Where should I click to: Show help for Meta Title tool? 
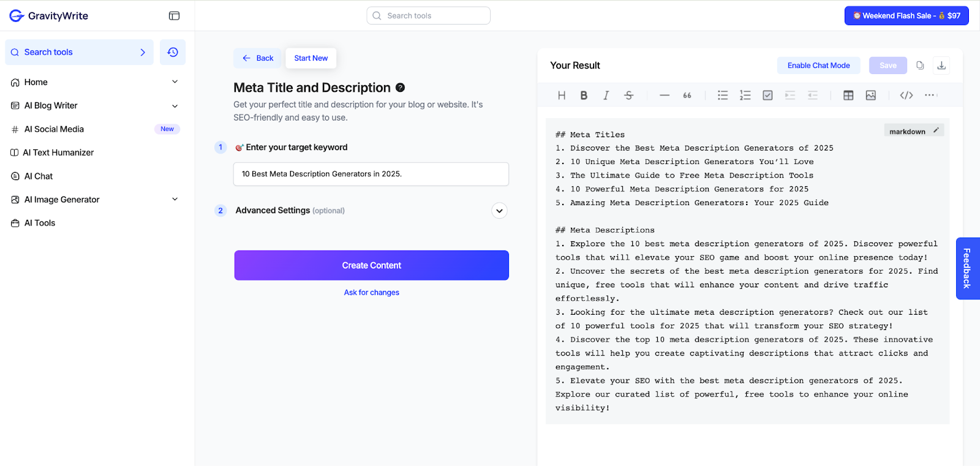[x=400, y=88]
